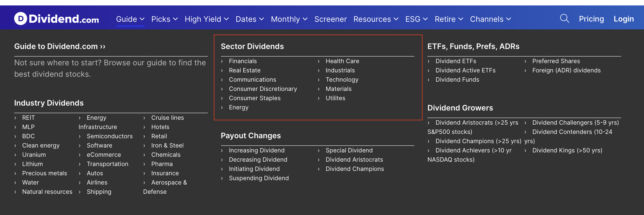Open Industrials sector
644x215 pixels.
click(x=340, y=70)
